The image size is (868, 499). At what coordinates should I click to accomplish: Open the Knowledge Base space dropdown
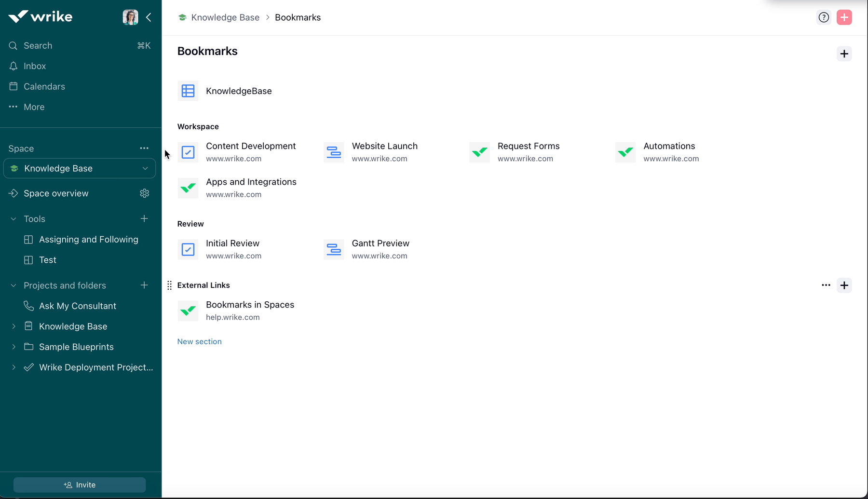point(145,168)
